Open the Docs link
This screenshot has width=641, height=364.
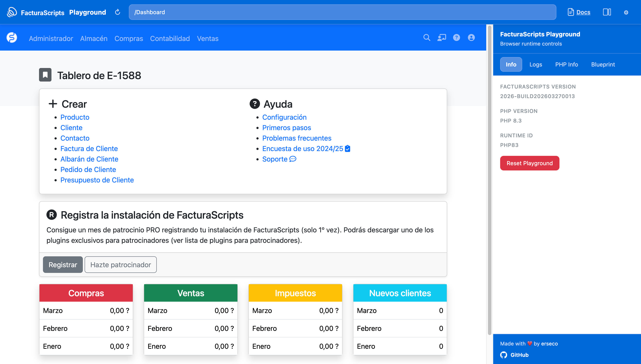click(x=583, y=12)
